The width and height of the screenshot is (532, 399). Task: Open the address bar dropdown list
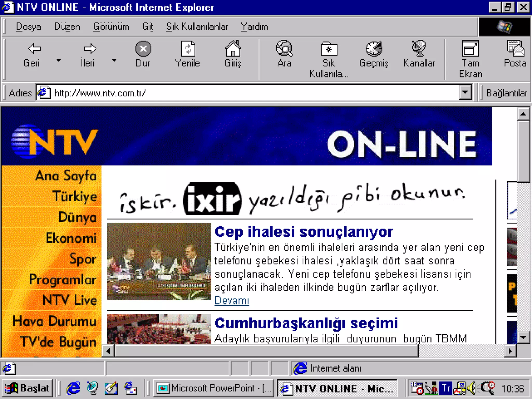click(465, 92)
